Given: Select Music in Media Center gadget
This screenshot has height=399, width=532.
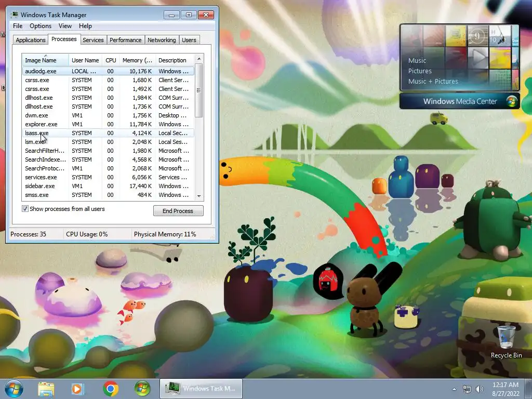Looking at the screenshot, I should pyautogui.click(x=417, y=60).
